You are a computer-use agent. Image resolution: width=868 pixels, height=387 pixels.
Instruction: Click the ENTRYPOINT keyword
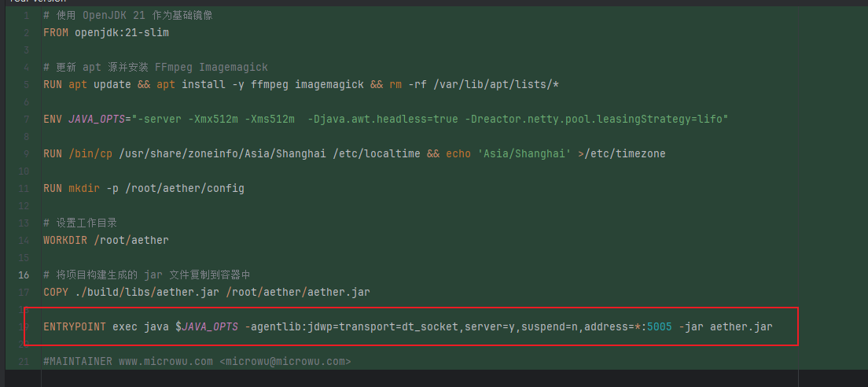[75, 326]
